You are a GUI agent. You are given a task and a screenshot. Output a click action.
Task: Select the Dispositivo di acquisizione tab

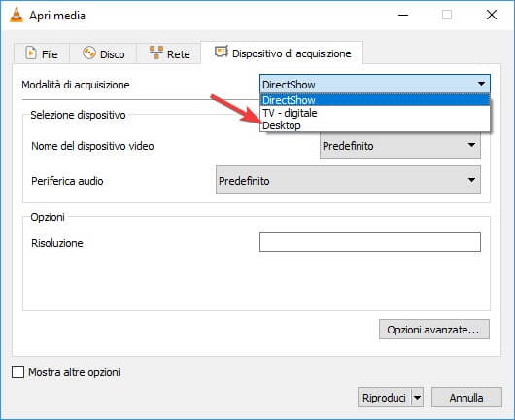[282, 52]
